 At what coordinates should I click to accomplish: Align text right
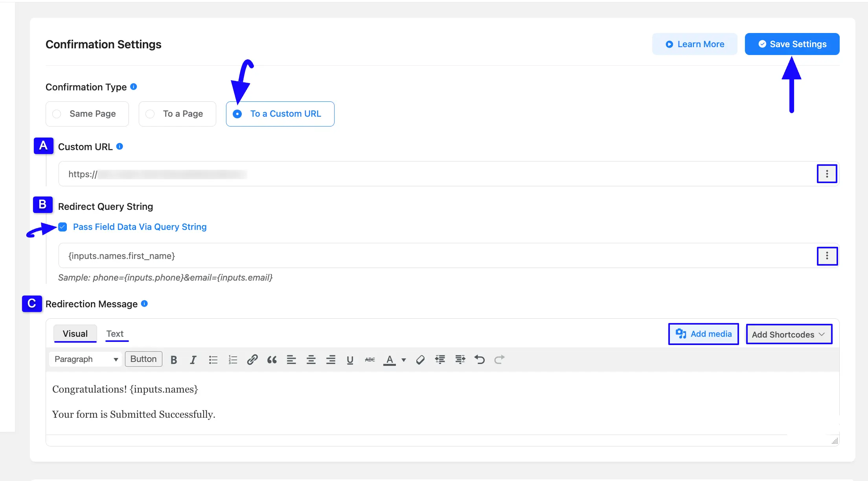click(x=331, y=360)
